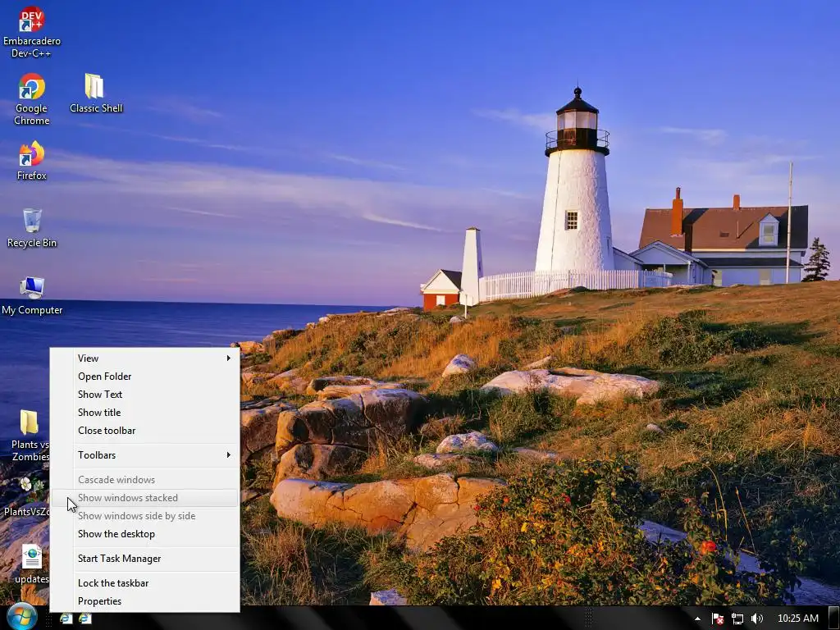Screen dimensions: 840x630
Task: Toggle Show Text in the context menu
Action: [x=145, y=395]
